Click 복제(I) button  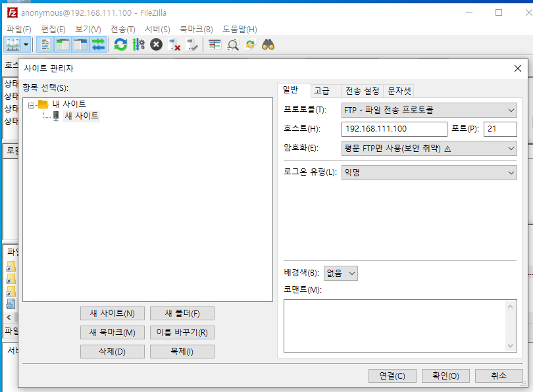182,352
